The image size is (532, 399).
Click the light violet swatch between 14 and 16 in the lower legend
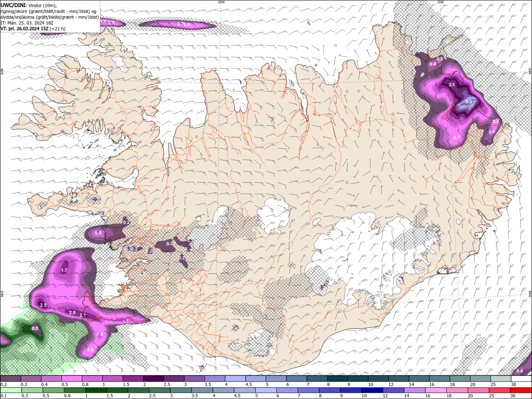[x=415, y=390]
